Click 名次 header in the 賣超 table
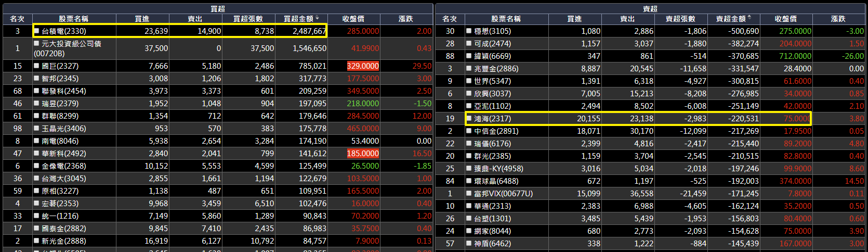The height and width of the screenshot is (252, 868). click(450, 19)
